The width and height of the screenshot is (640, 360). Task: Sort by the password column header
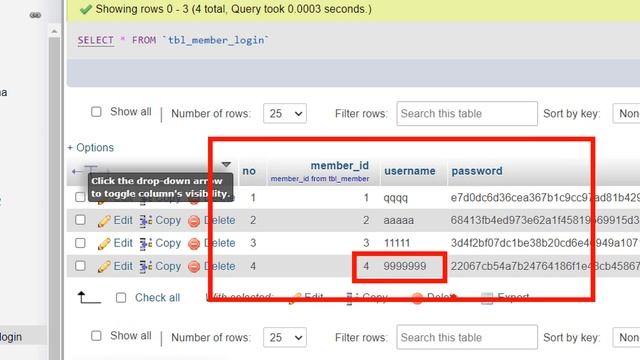(477, 171)
